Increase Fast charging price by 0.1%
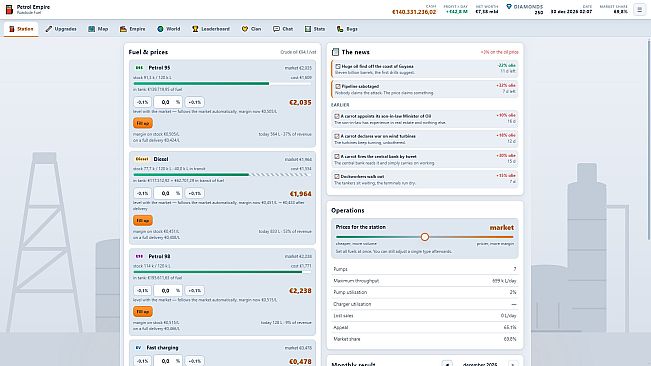 (x=194, y=361)
